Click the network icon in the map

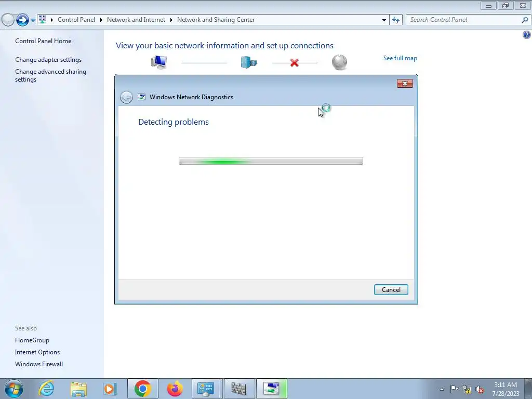point(249,62)
